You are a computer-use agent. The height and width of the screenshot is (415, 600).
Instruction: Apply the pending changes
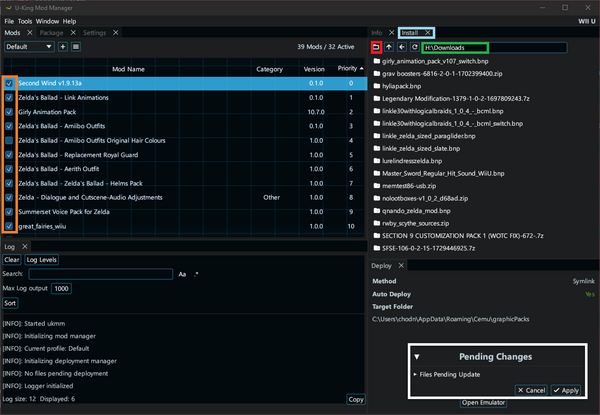tap(565, 389)
